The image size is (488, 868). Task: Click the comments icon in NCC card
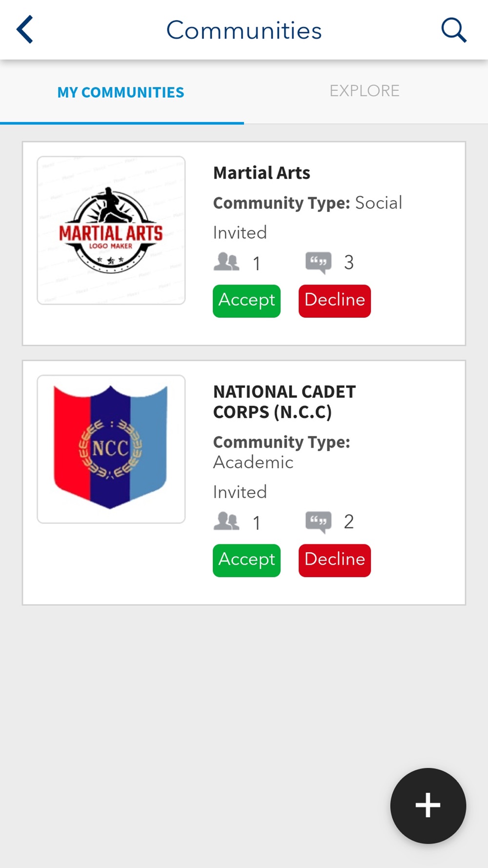[x=318, y=522]
